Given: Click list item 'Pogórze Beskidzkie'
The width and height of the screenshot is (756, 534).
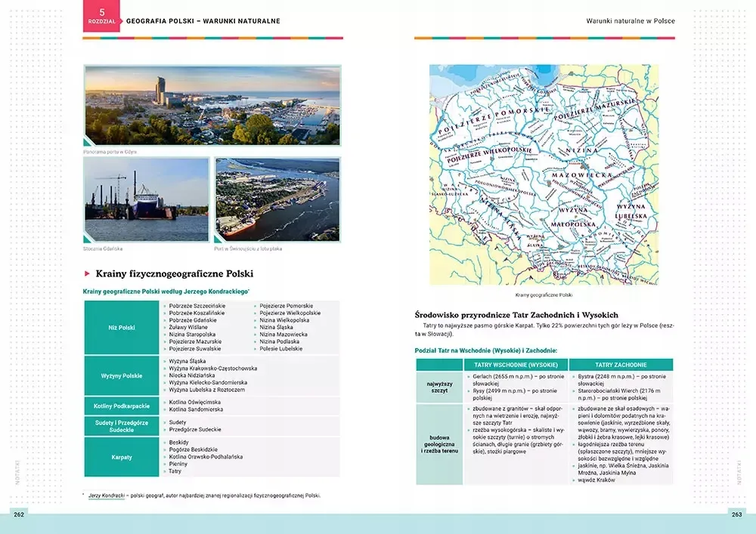Looking at the screenshot, I should tap(193, 449).
